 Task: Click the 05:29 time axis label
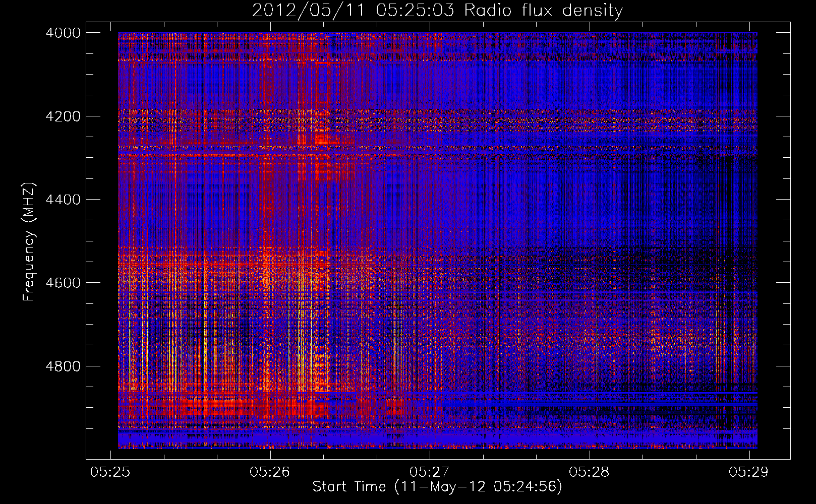pos(748,472)
